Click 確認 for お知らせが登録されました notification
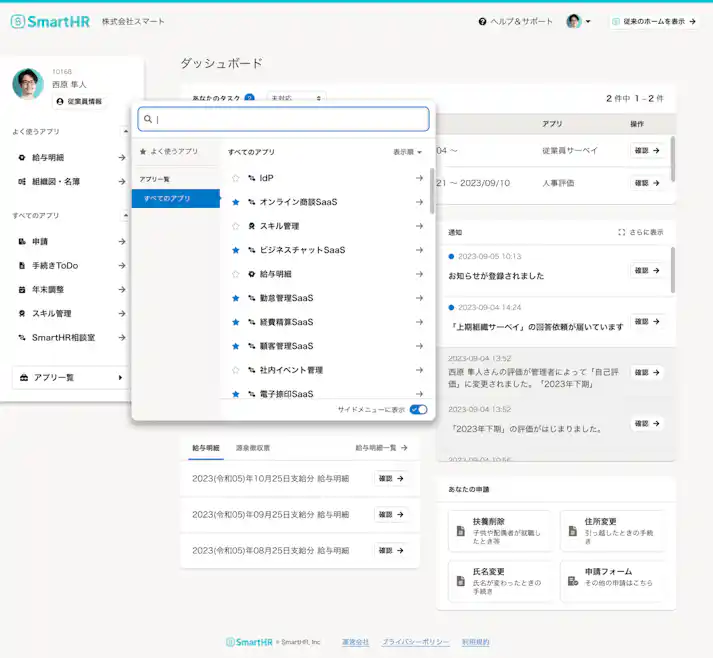 (647, 271)
